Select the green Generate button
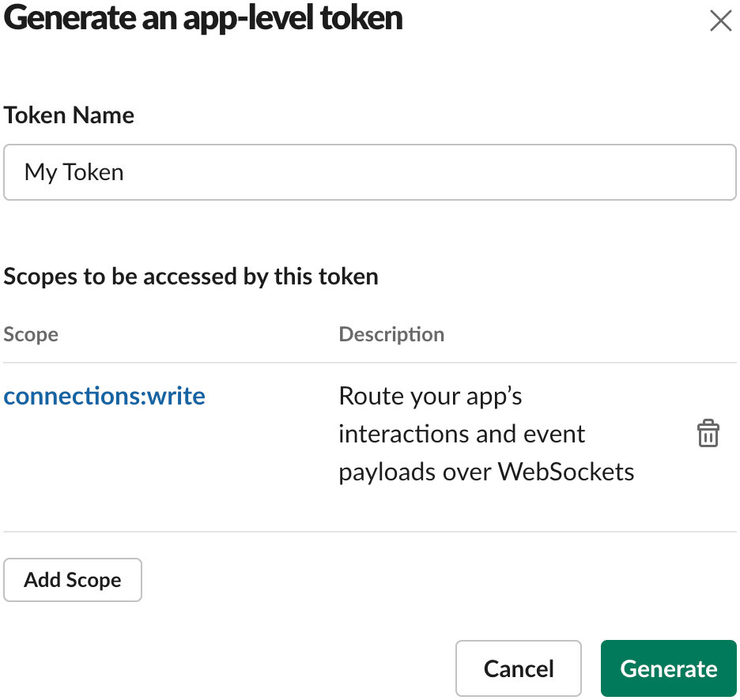 (669, 668)
